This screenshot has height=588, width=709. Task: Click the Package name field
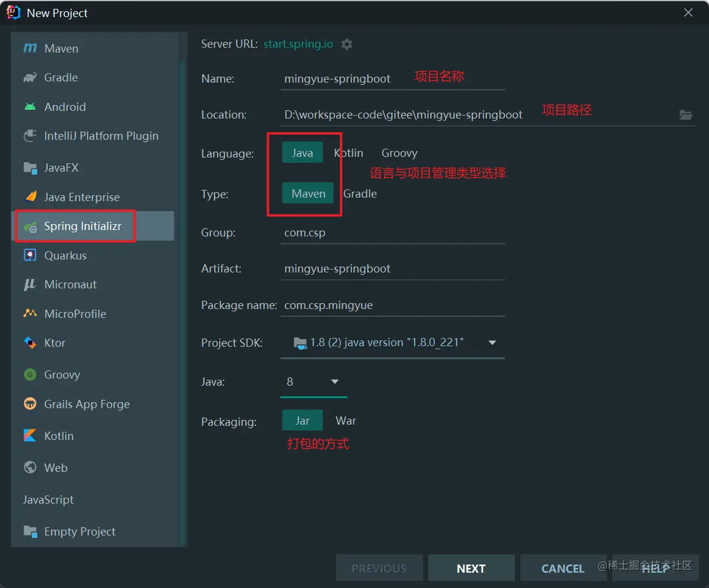[x=393, y=305]
